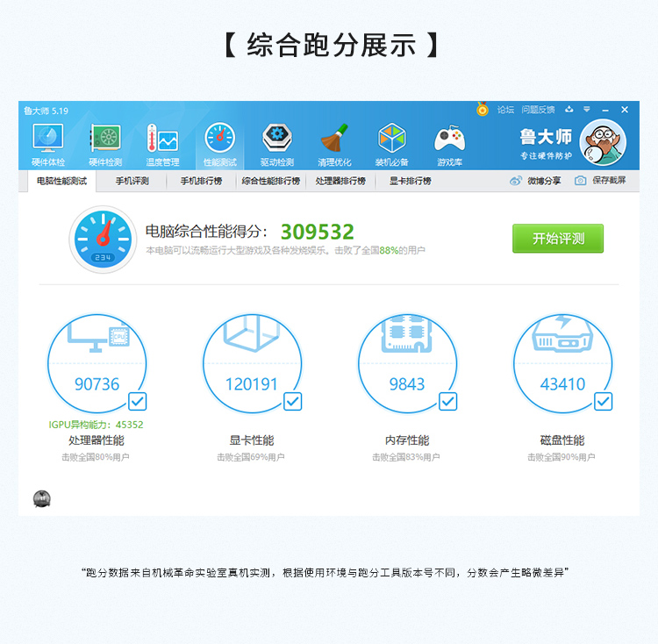Click the overall score 309532

coord(318,232)
